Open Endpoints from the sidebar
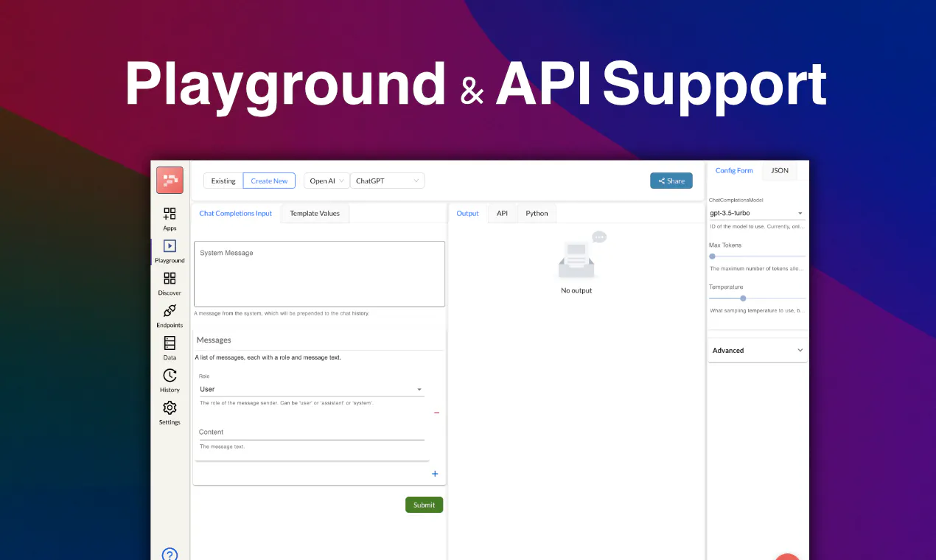936x560 pixels. coord(170,315)
